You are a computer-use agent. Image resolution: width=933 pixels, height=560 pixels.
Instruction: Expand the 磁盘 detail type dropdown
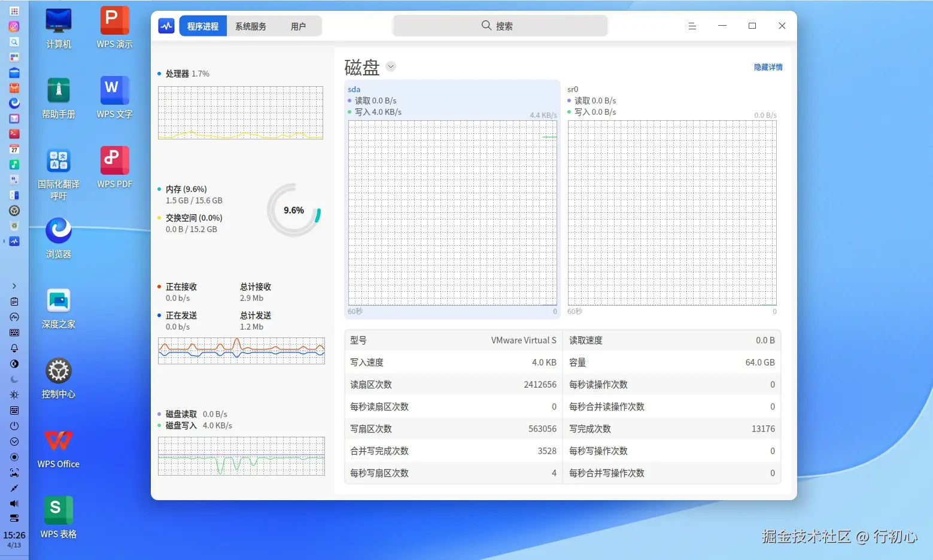tap(391, 66)
